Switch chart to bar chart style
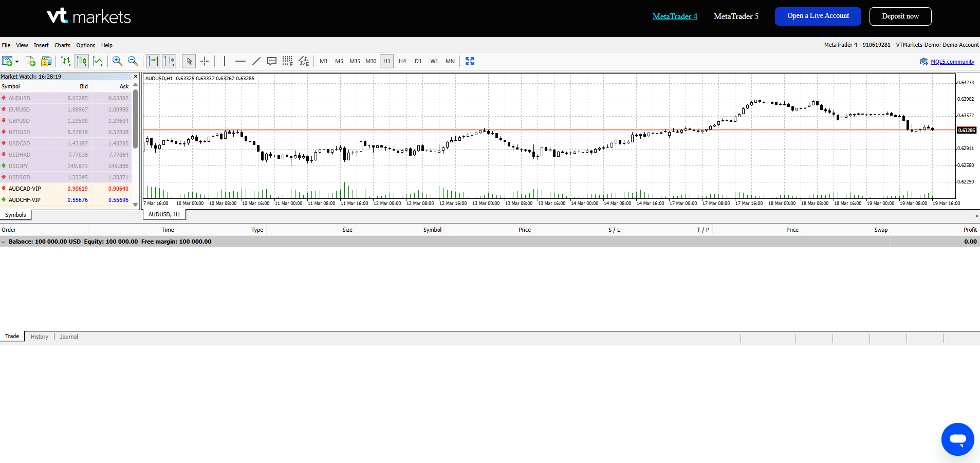Image resolution: width=980 pixels, height=463 pixels. click(66, 61)
